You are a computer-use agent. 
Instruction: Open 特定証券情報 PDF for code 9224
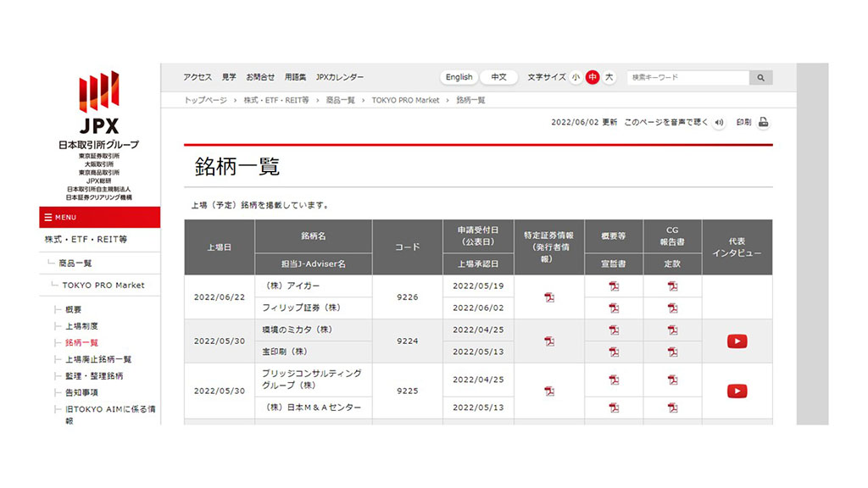549,341
